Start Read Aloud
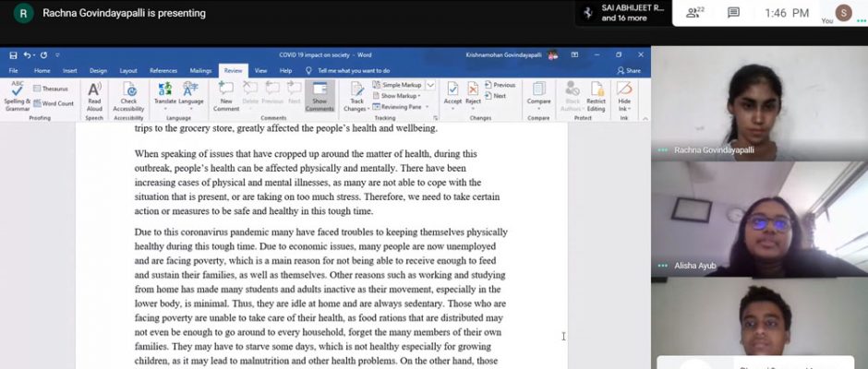This screenshot has width=868, height=369. (x=95, y=96)
